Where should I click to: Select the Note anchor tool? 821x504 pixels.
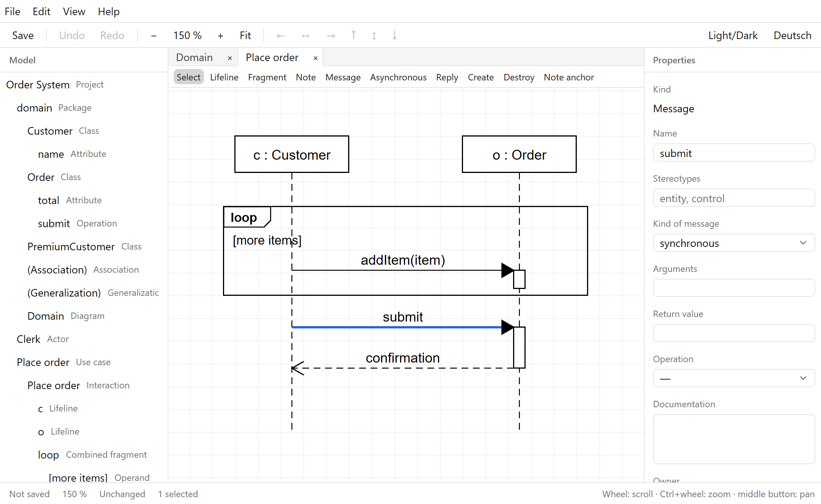point(569,77)
